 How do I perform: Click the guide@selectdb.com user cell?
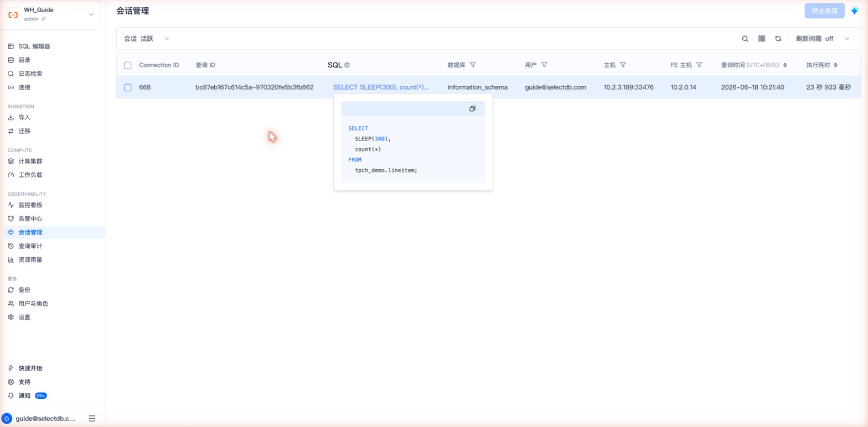click(x=555, y=87)
